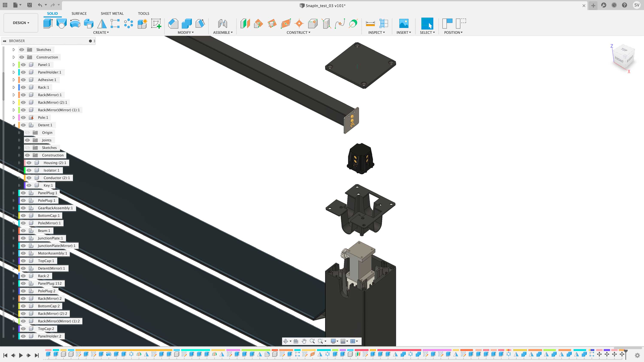This screenshot has height=362, width=644.
Task: Expand the top-level Sketches folder
Action: point(14,50)
